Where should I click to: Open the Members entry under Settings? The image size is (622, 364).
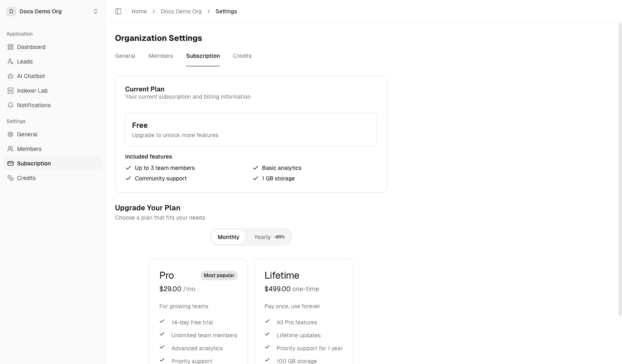29,149
